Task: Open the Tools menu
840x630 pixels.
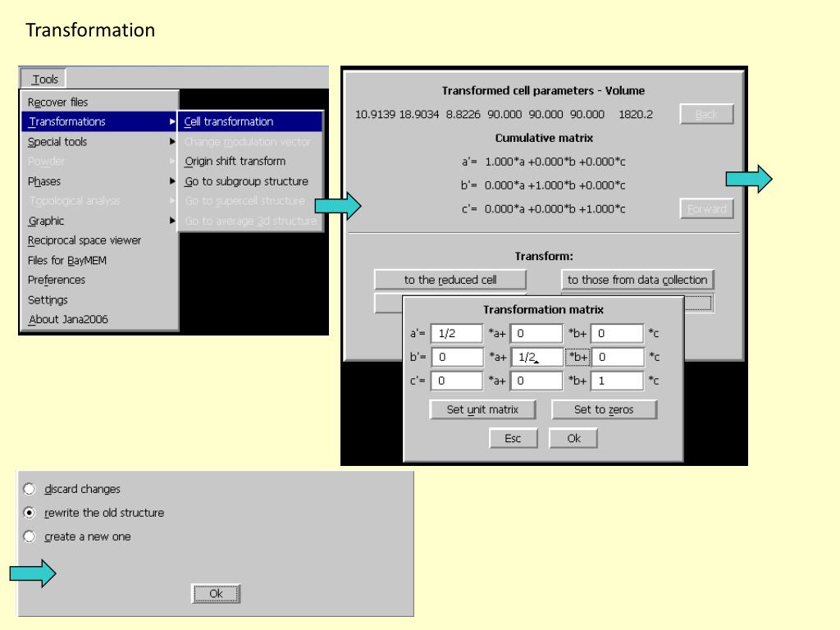Action: click(45, 80)
